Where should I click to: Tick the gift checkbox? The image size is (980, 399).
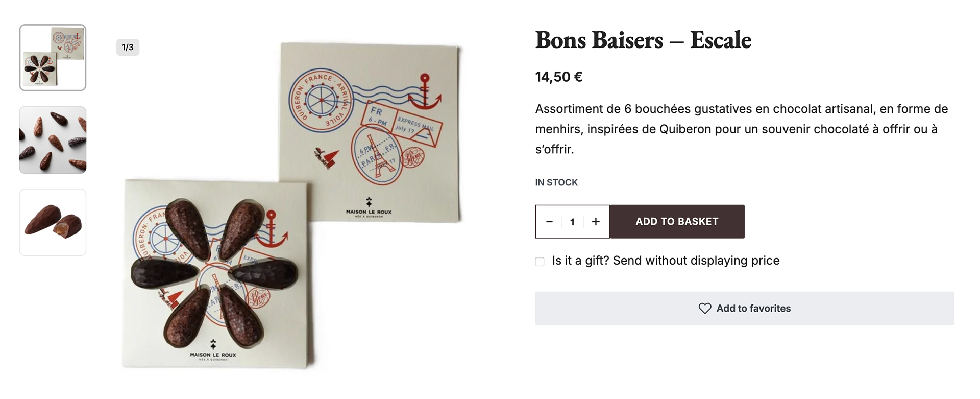[x=540, y=262]
